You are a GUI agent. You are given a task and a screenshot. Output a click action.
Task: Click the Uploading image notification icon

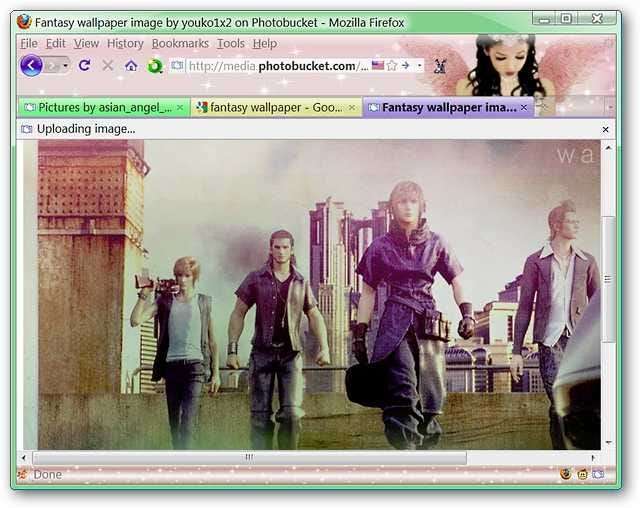coord(27,129)
